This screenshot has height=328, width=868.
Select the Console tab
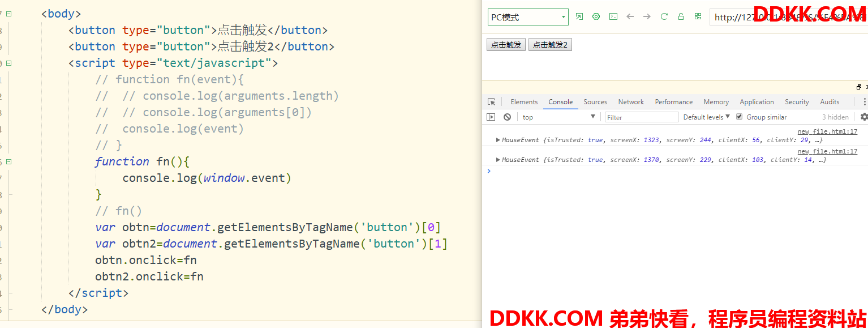561,102
